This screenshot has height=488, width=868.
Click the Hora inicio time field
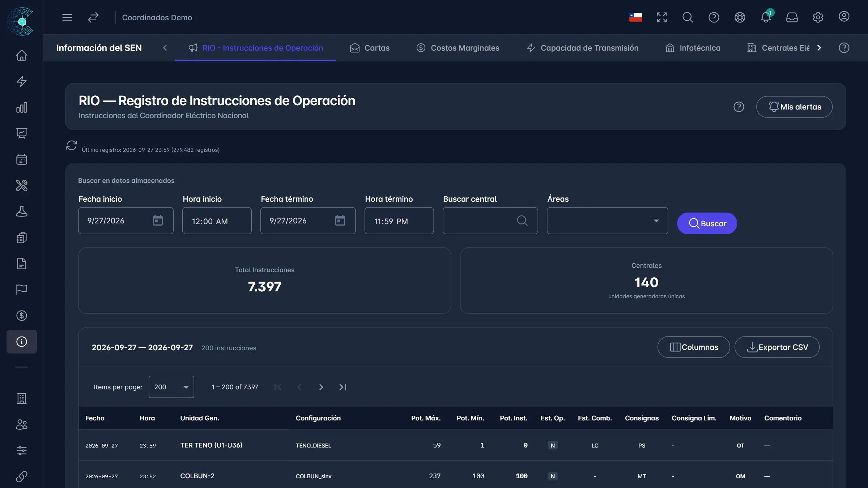click(x=217, y=221)
